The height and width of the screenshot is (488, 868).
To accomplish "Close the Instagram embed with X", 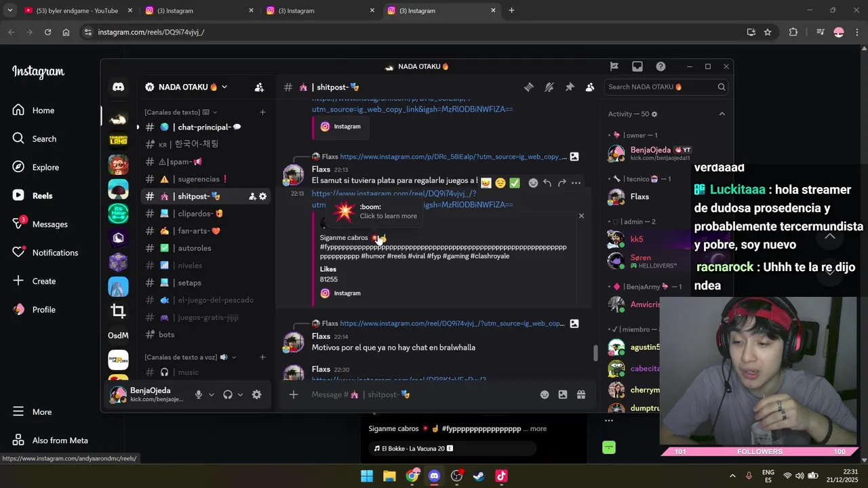I will click(x=581, y=216).
